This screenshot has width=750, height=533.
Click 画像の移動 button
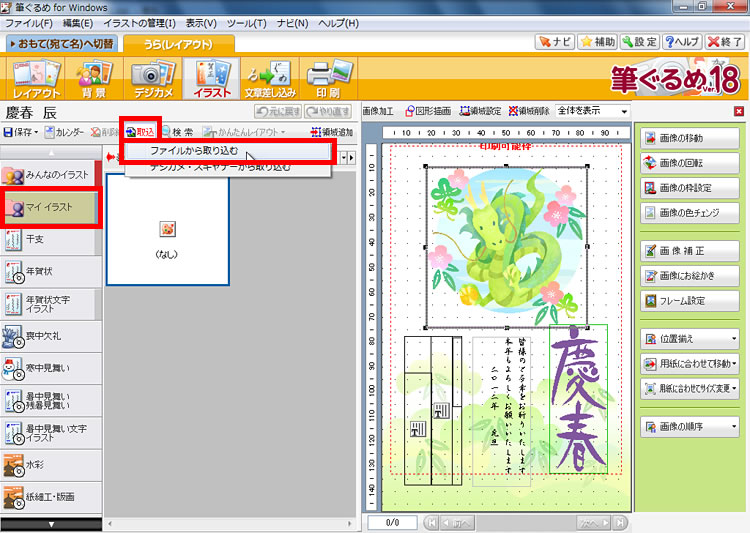click(690, 138)
